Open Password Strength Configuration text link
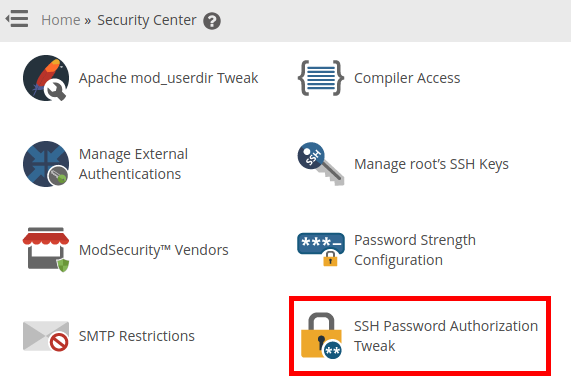The height and width of the screenshot is (392, 571). click(415, 250)
